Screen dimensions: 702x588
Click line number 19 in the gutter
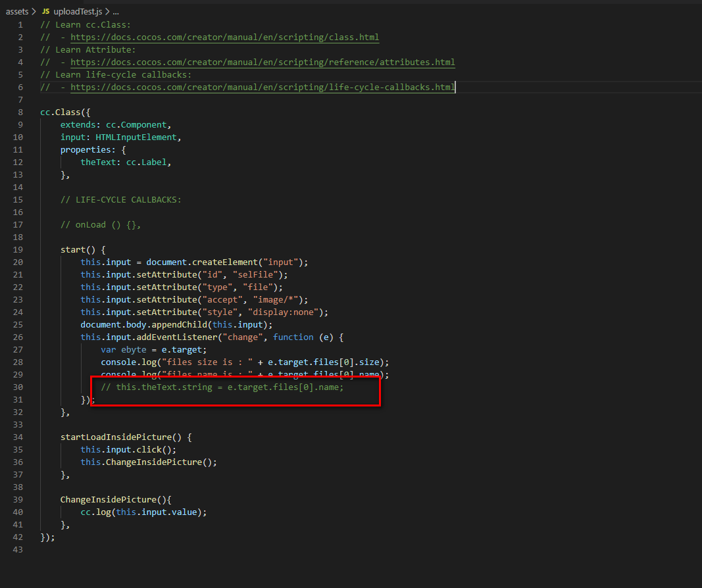pos(18,250)
